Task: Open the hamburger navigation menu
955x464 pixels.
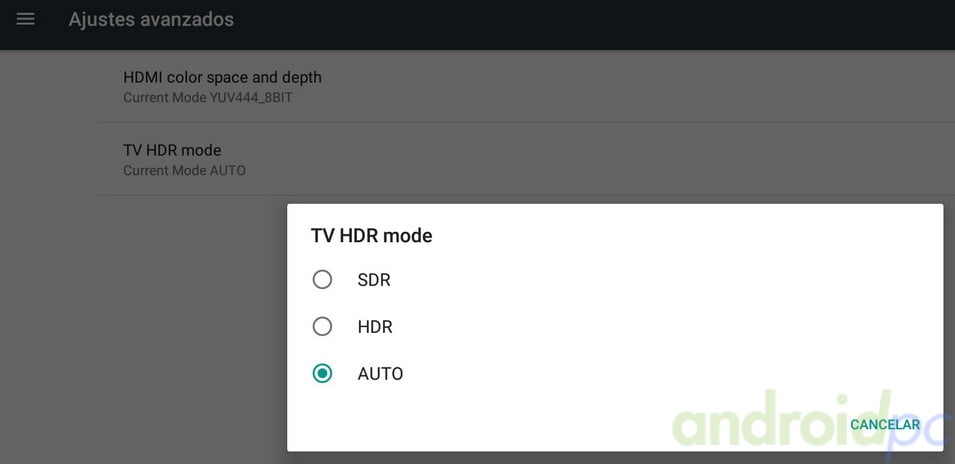Action: (26, 19)
